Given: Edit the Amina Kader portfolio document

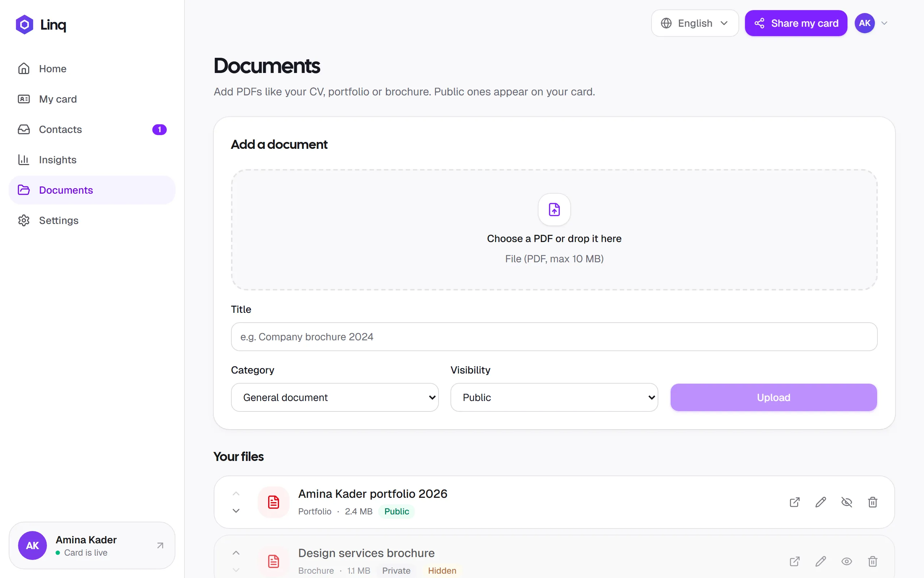Looking at the screenshot, I should tap(820, 502).
